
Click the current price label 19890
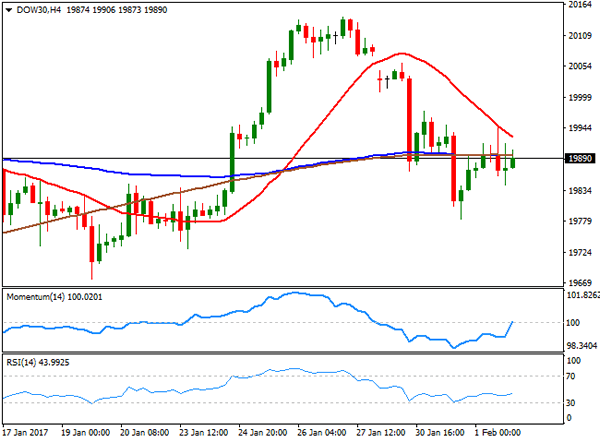(580, 158)
